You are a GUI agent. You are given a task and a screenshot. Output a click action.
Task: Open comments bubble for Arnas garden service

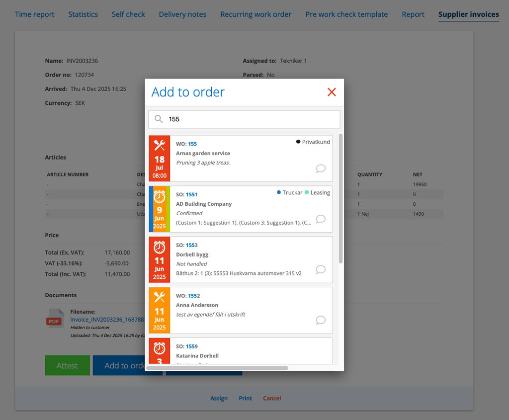click(321, 168)
